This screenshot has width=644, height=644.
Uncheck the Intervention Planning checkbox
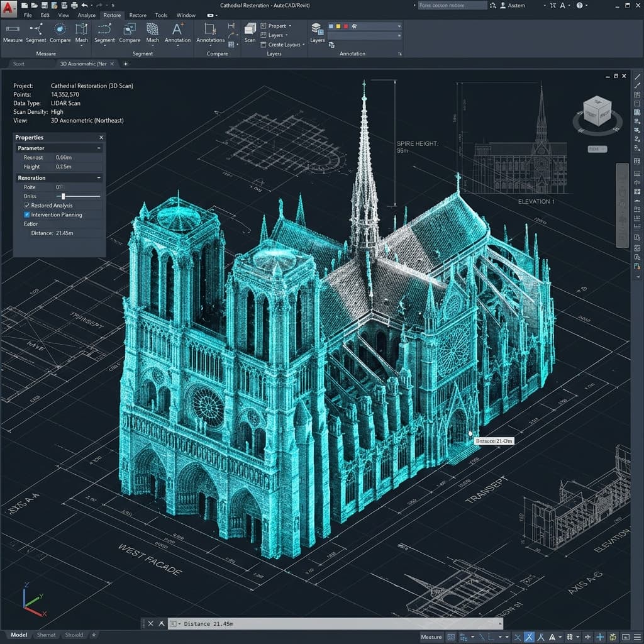(x=27, y=215)
